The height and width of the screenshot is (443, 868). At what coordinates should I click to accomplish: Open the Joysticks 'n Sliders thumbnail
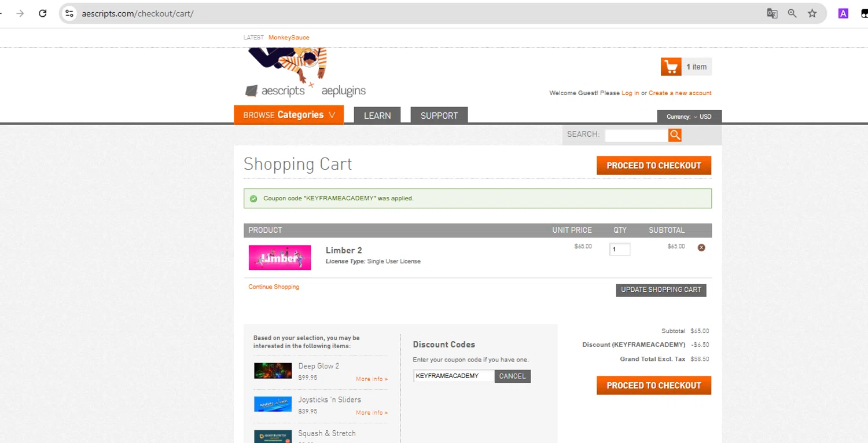pos(273,404)
